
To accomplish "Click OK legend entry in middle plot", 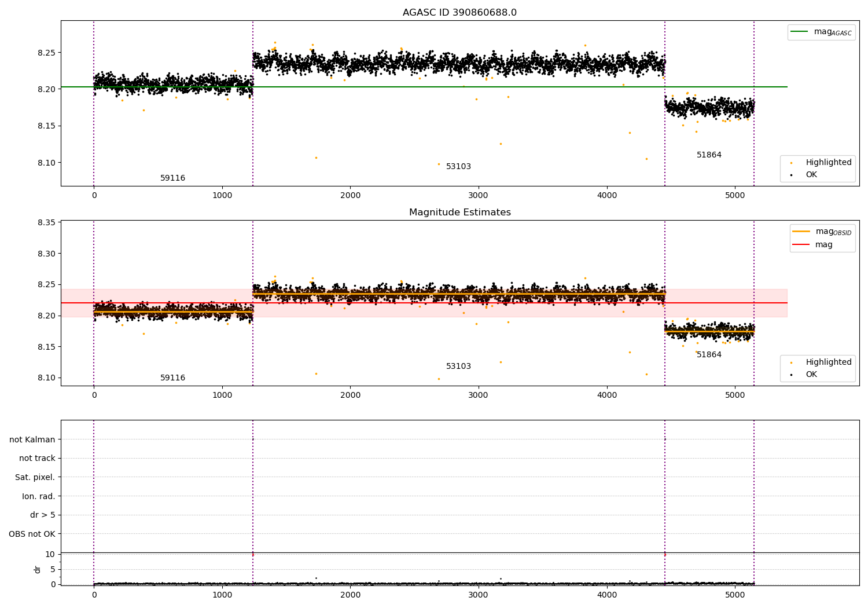I will 804,374.
